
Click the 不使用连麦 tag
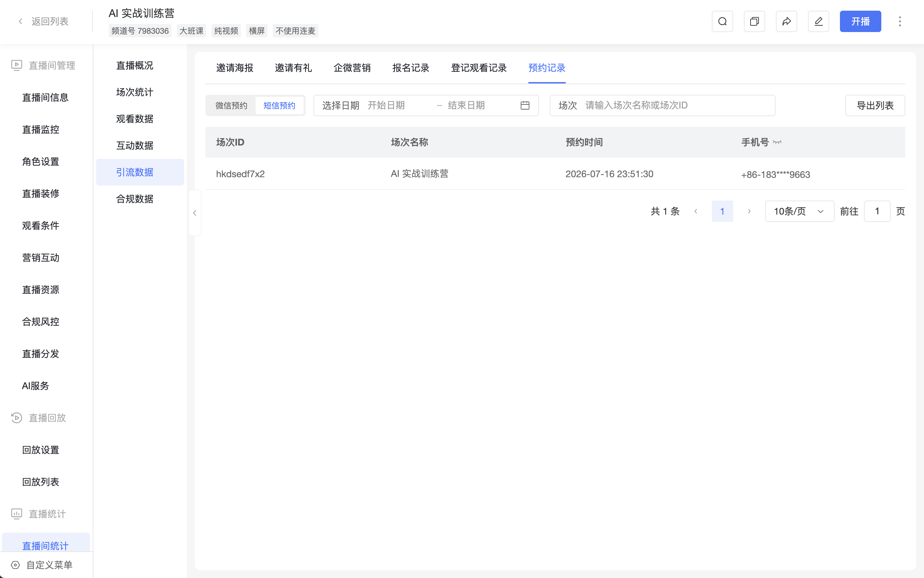tap(296, 31)
